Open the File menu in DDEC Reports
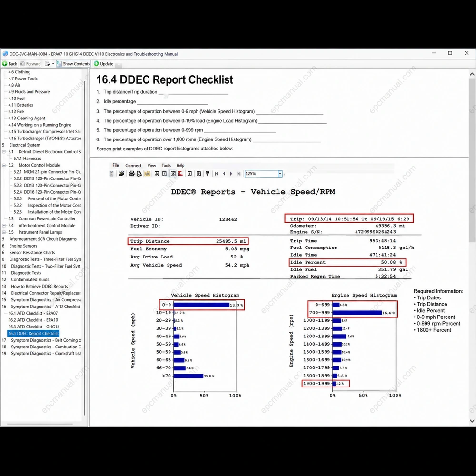Image resolution: width=476 pixels, height=476 pixels. pos(116,165)
